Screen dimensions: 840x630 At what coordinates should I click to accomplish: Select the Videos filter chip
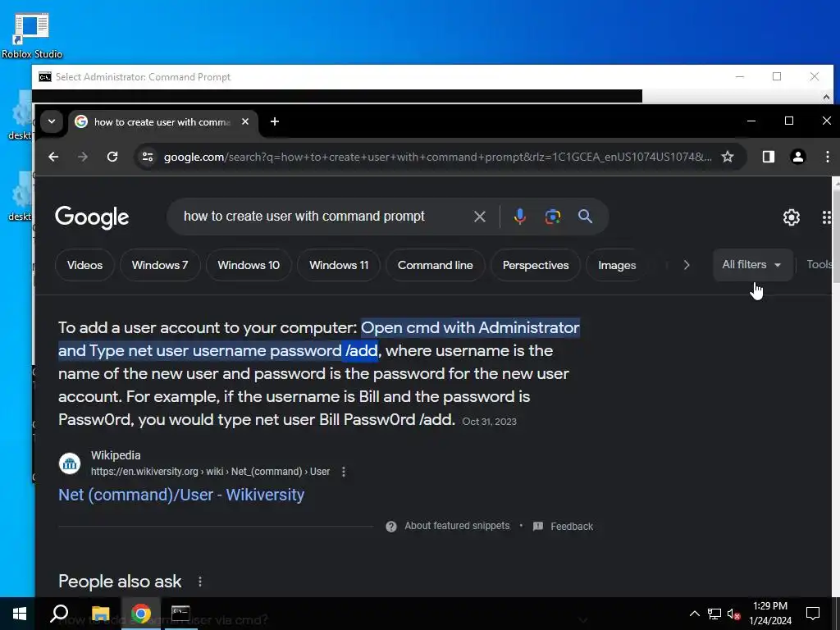click(x=84, y=265)
